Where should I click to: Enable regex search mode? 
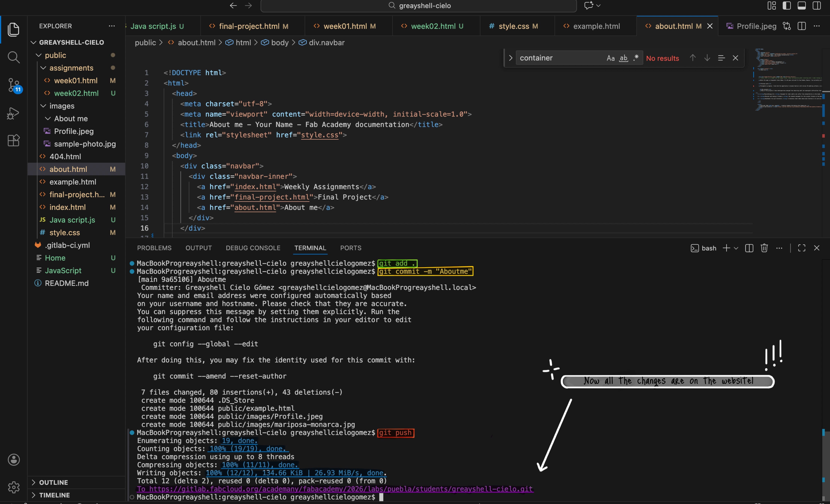pos(636,58)
